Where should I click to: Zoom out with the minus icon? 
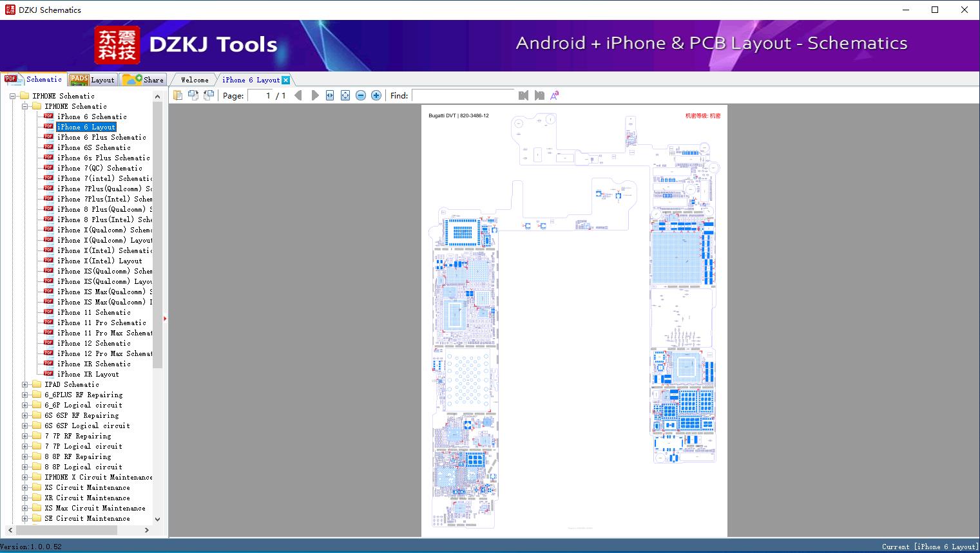click(x=361, y=95)
